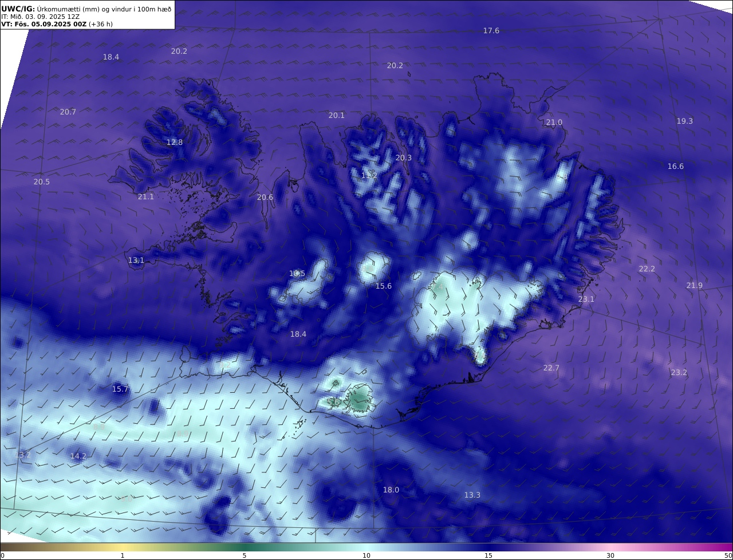Viewport: 733px width, 560px height.
Task: Click the color scale tick label 50
Action: [x=728, y=555]
